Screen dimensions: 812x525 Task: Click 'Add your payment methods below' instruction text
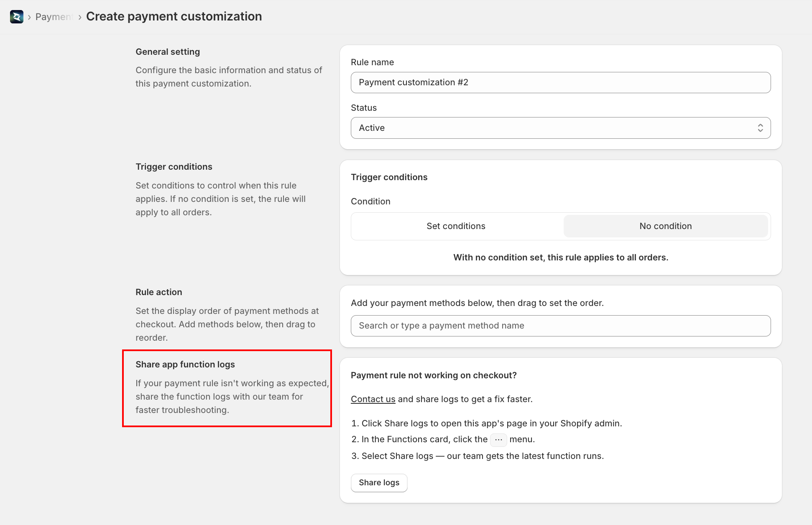tap(477, 303)
